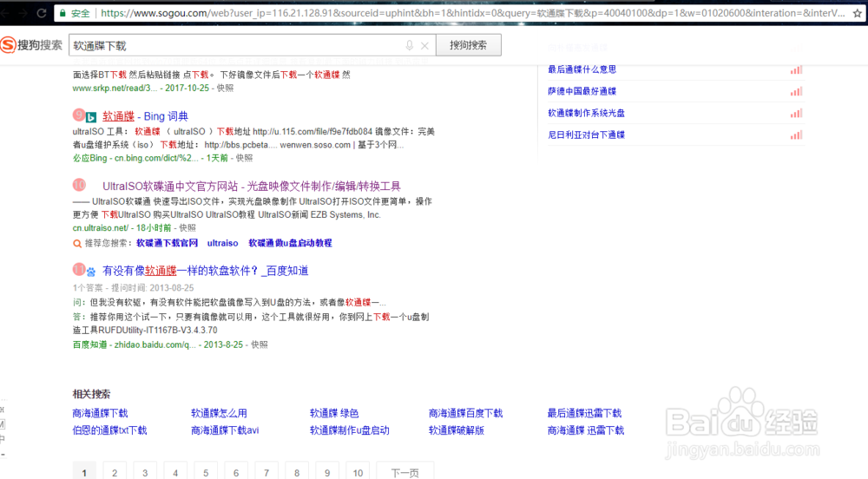Click related search 软通牒制作u盘启动
This screenshot has width=868, height=479.
(350, 430)
